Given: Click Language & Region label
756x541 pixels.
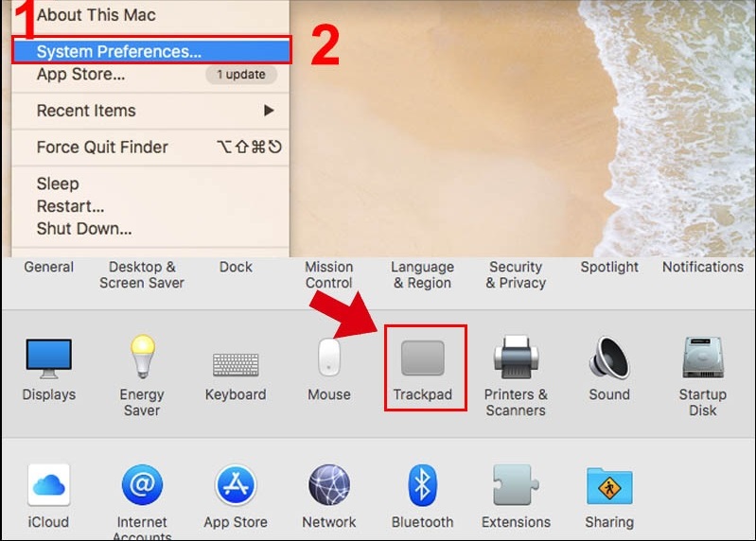Looking at the screenshot, I should (x=422, y=274).
